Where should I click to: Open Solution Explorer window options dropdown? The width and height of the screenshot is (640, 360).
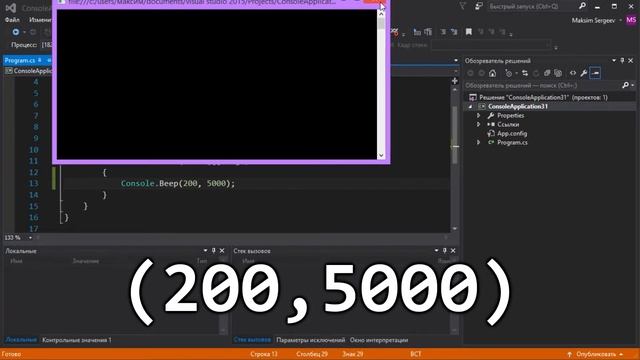tap(614, 60)
